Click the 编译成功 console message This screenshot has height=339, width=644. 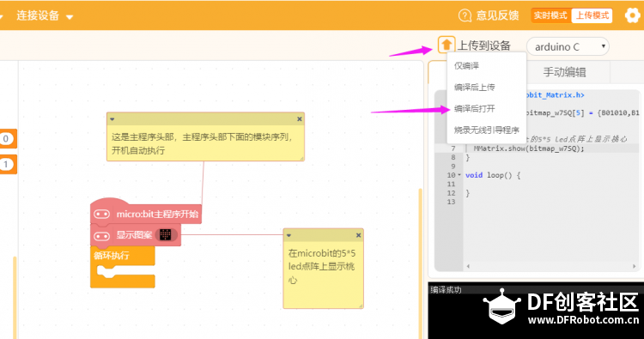pyautogui.click(x=446, y=290)
